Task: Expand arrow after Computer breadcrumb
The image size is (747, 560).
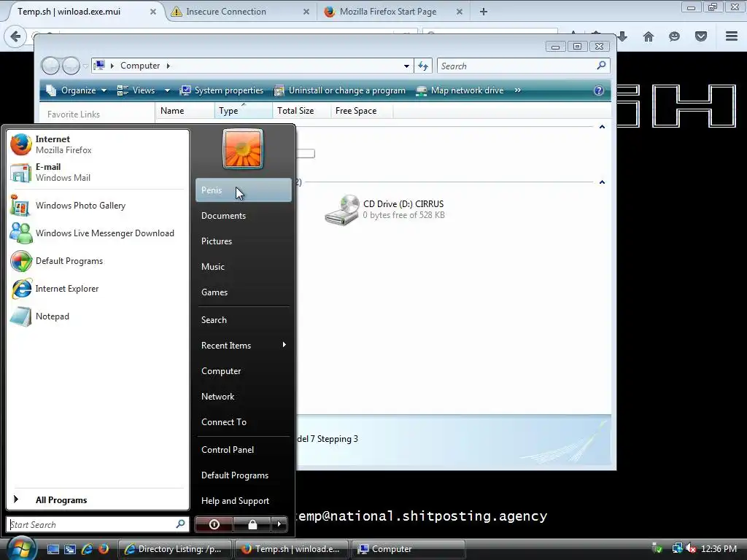Action: tap(169, 66)
